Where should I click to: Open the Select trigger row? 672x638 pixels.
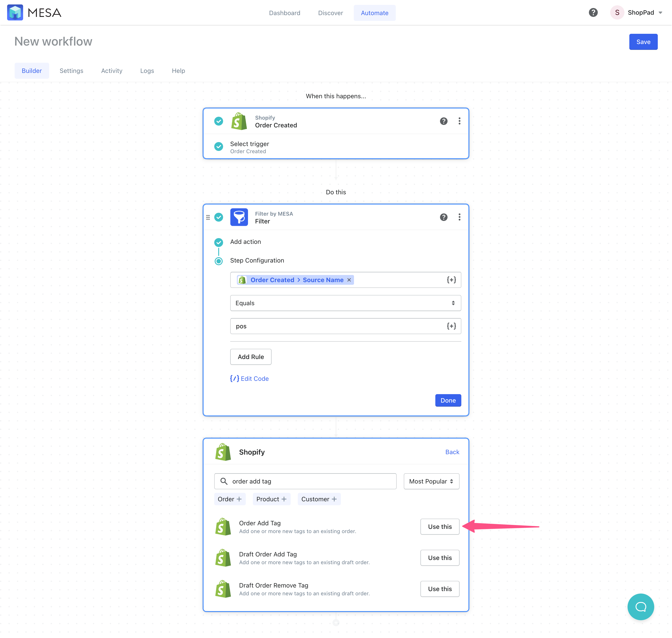point(336,147)
